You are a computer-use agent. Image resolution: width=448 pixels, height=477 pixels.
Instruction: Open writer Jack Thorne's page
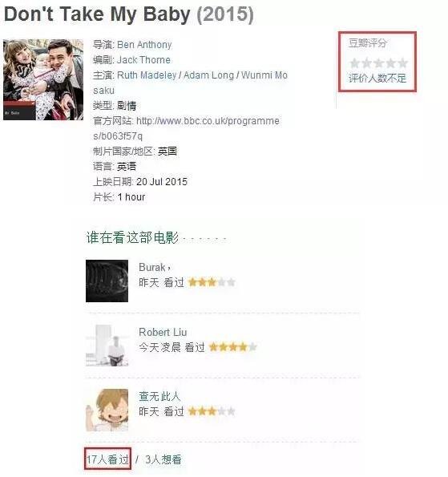pos(143,60)
